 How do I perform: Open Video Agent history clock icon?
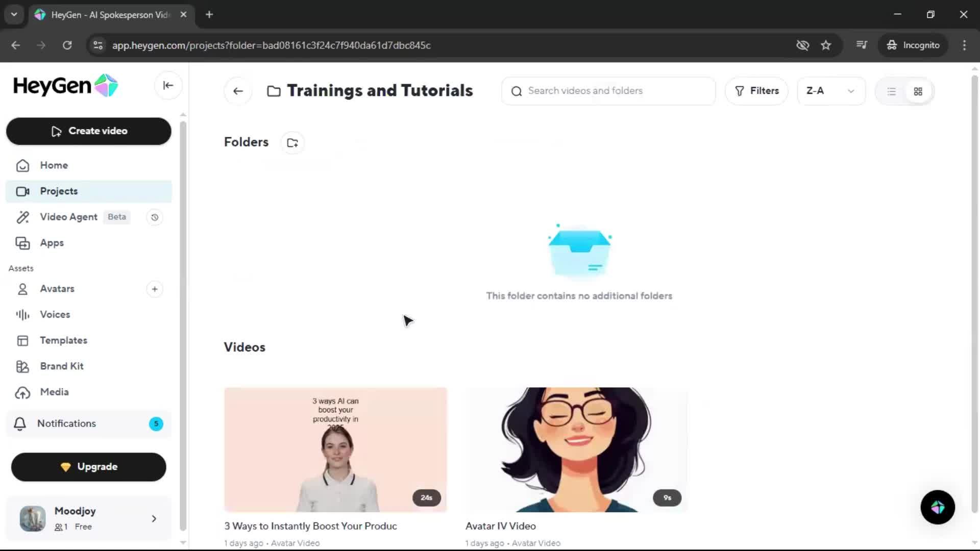[x=155, y=217]
